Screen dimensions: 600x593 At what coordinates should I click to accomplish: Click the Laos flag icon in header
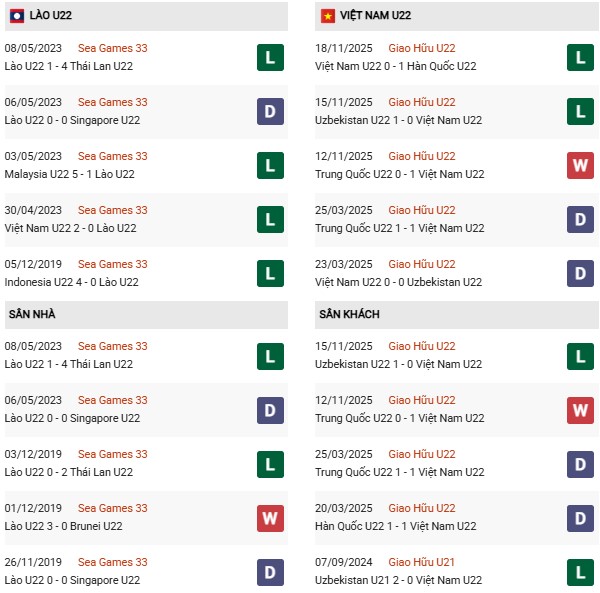click(16, 16)
